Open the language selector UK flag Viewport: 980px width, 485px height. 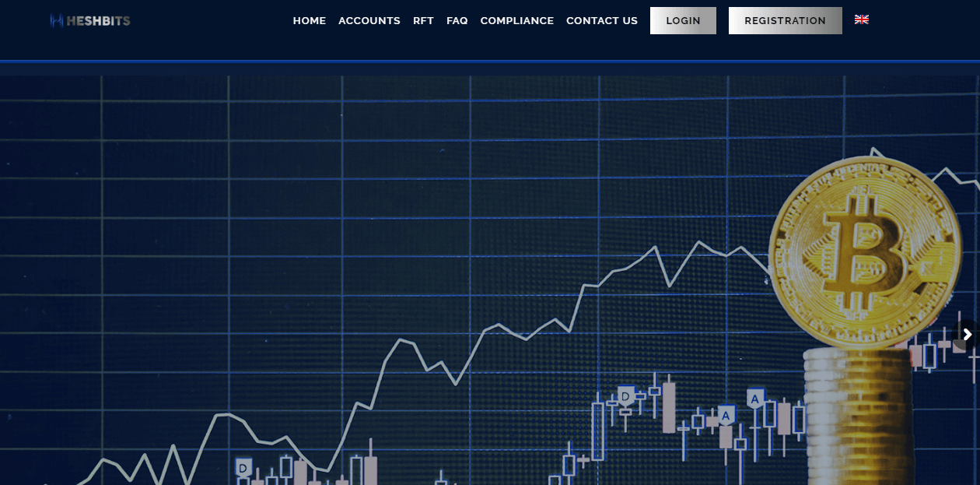tap(862, 19)
